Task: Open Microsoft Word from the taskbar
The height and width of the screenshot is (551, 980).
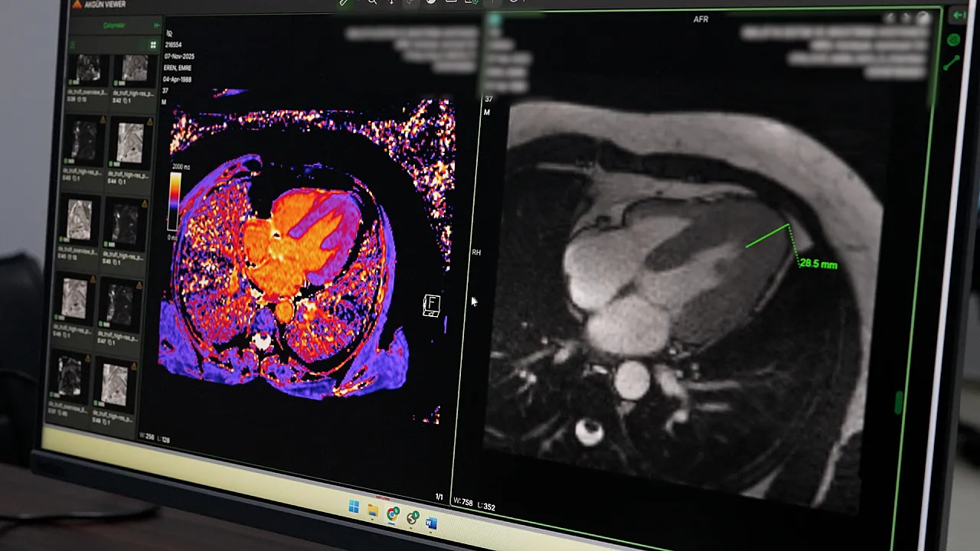Action: click(x=431, y=523)
